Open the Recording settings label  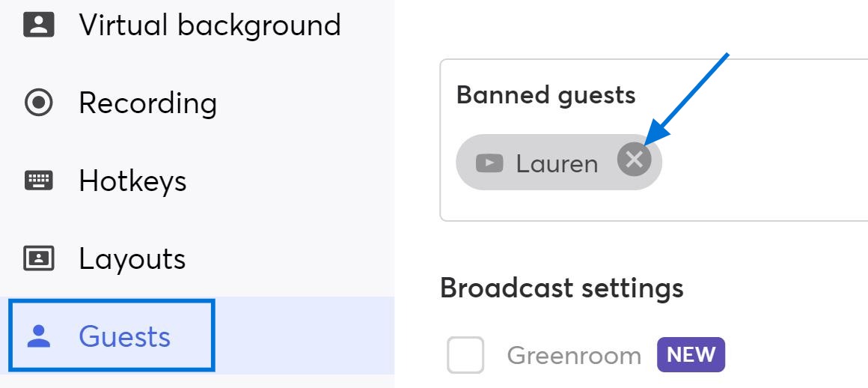148,103
